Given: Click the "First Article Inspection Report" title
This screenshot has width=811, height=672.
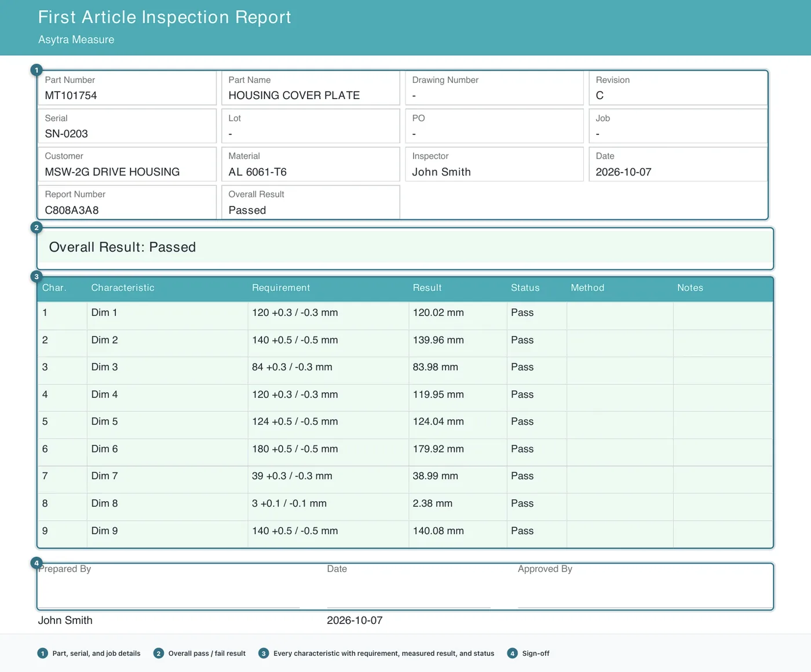Looking at the screenshot, I should (x=165, y=17).
